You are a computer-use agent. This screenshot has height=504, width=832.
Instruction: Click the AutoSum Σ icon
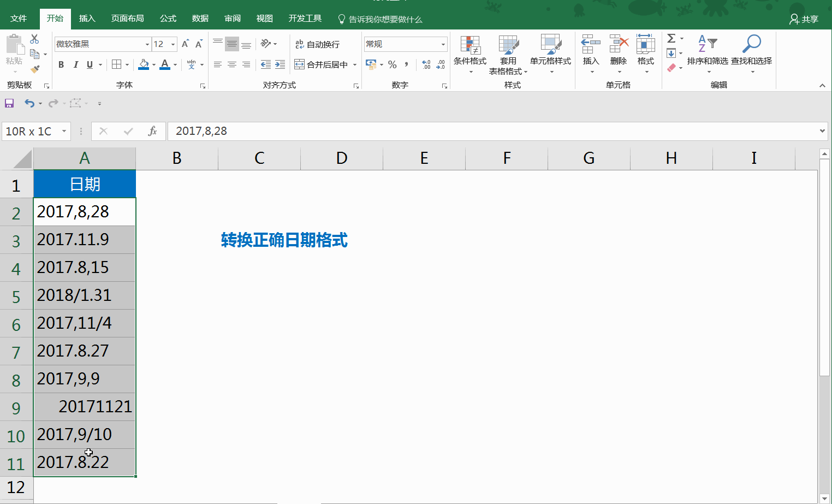671,38
